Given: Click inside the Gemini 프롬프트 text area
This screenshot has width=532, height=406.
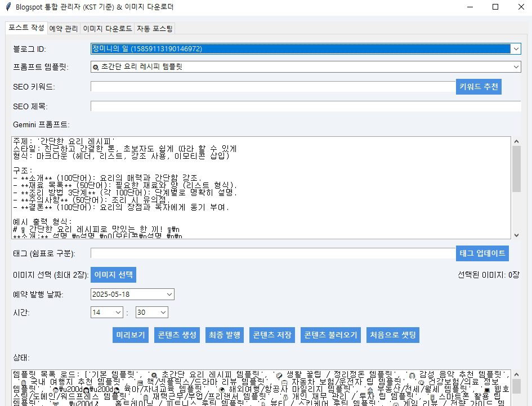Looking at the screenshot, I should tap(261, 188).
